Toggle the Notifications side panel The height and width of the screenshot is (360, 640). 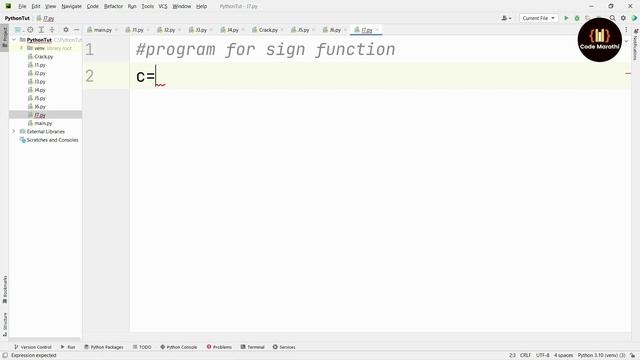[x=636, y=44]
